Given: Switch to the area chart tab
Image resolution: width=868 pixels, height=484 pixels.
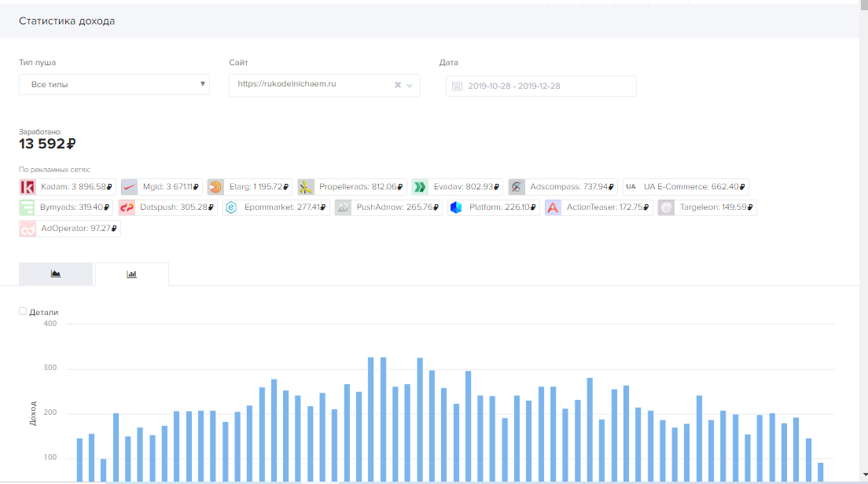Looking at the screenshot, I should coord(56,274).
